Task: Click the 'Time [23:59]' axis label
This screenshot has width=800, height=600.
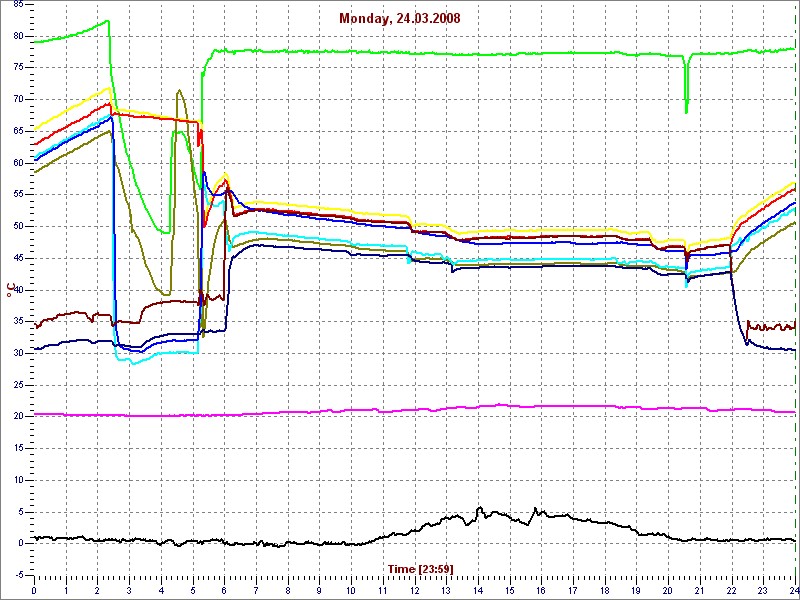Action: click(x=420, y=568)
